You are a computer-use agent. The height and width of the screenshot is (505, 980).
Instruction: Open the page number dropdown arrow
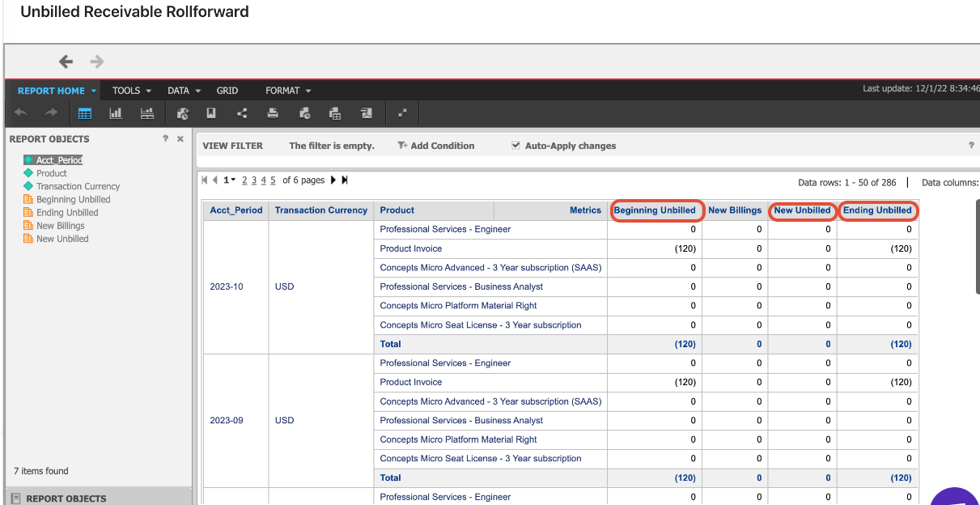tap(234, 180)
